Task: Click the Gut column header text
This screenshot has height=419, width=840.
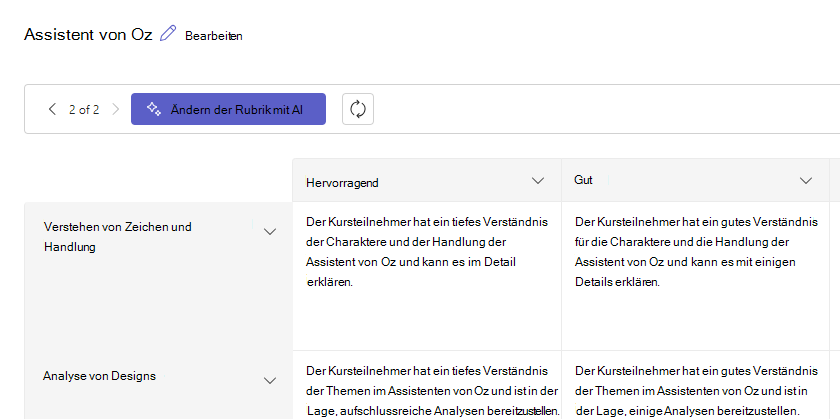Action: click(583, 180)
